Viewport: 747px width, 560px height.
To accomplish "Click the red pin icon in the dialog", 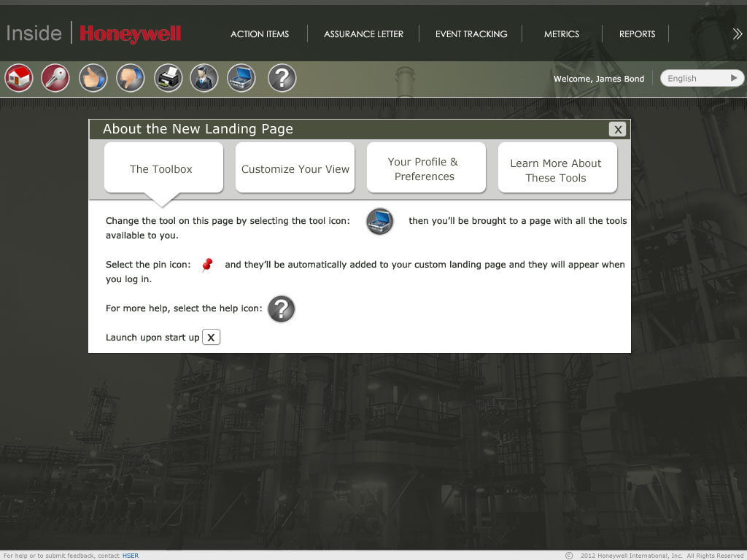I will pyautogui.click(x=207, y=265).
